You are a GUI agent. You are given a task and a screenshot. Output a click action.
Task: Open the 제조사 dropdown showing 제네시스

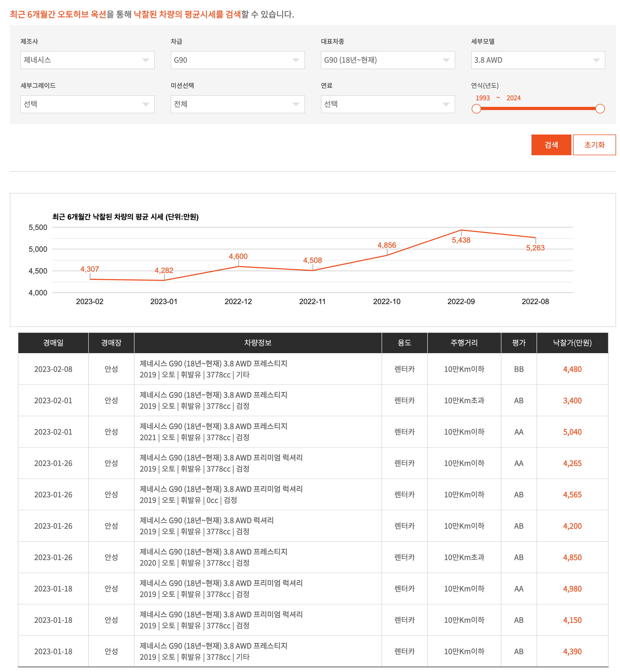pyautogui.click(x=87, y=60)
